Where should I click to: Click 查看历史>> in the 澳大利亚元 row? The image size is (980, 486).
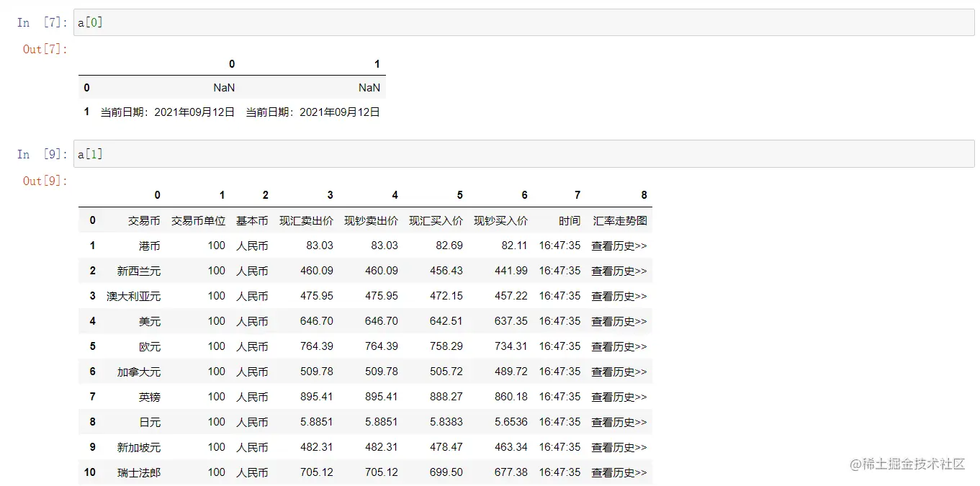(x=619, y=296)
